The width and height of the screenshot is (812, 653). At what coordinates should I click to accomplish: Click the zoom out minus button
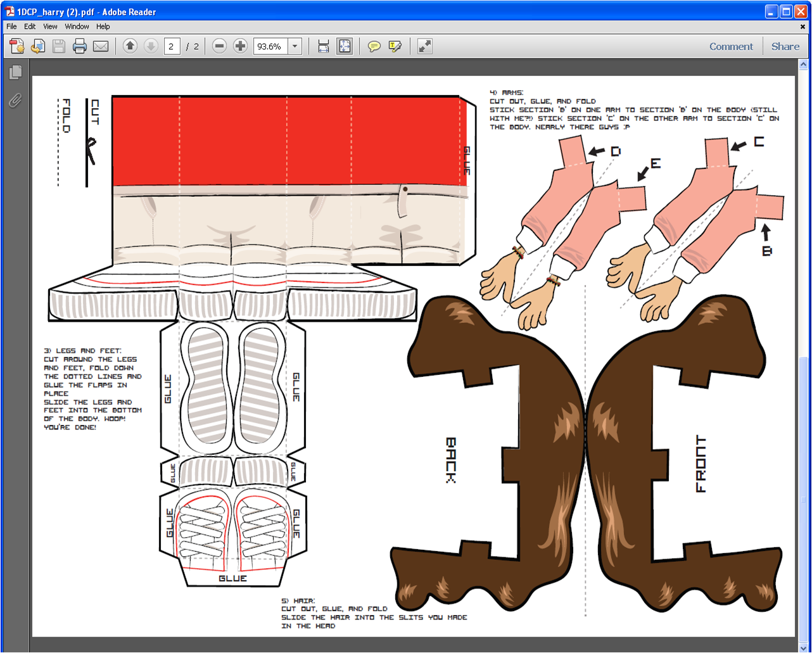click(x=219, y=46)
